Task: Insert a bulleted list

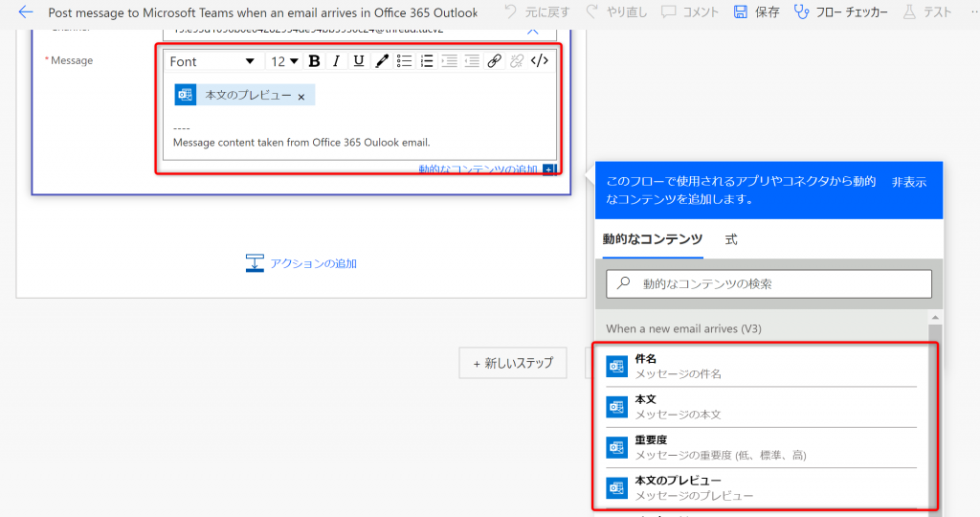Action: click(x=405, y=61)
